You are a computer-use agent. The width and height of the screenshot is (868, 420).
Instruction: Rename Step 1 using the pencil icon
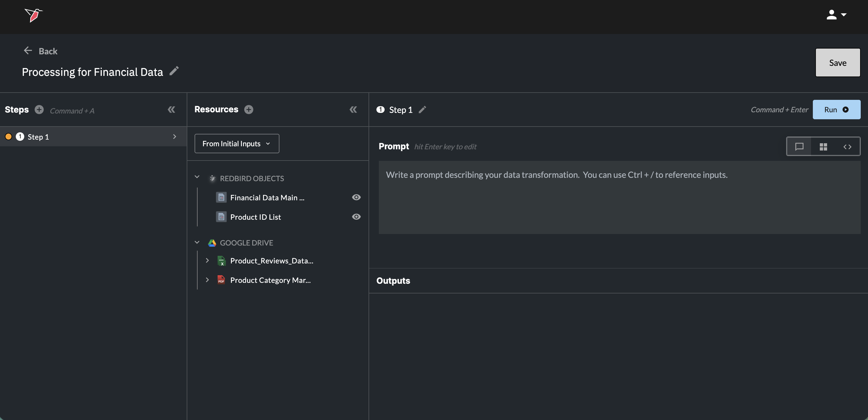point(422,110)
